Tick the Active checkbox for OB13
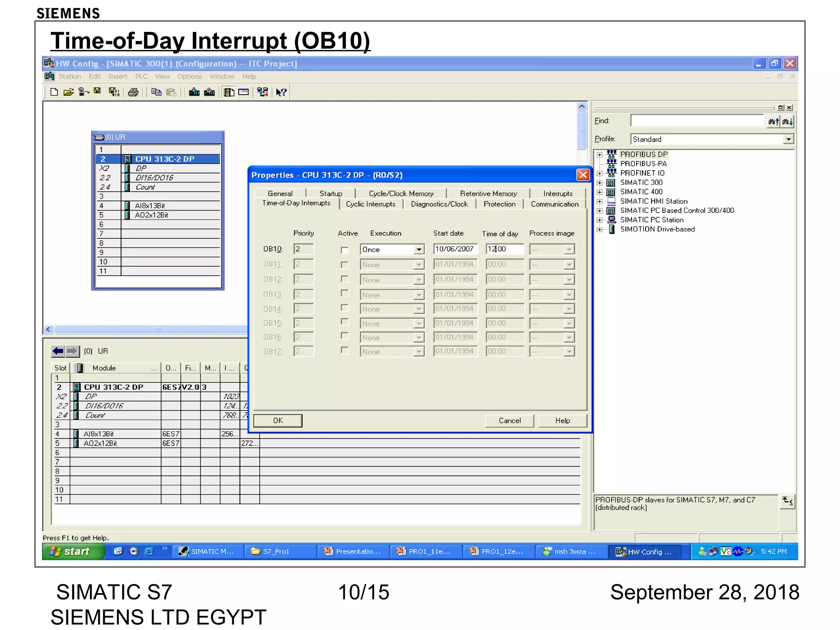This screenshot has width=840, height=630. [345, 294]
